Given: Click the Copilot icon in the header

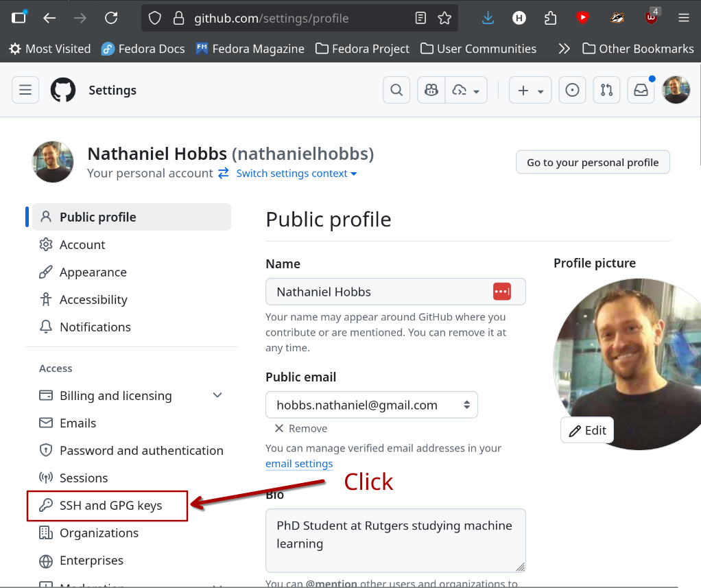Looking at the screenshot, I should (x=431, y=90).
